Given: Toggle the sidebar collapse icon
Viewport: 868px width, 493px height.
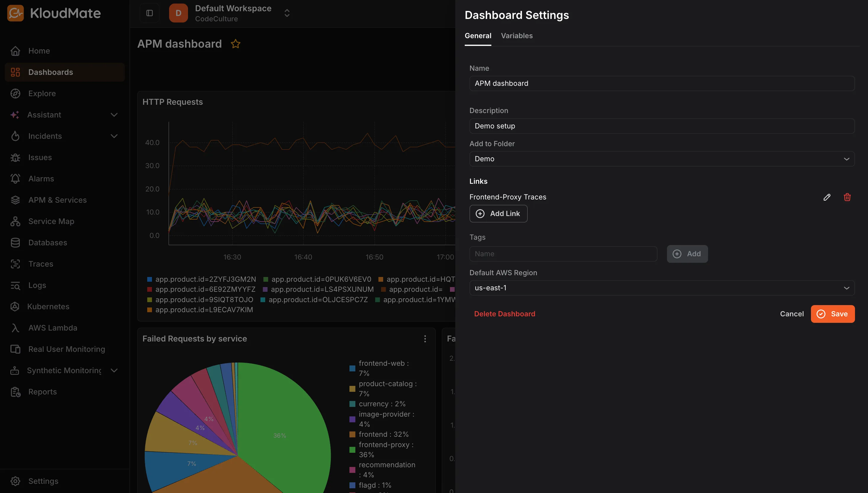Looking at the screenshot, I should [150, 13].
